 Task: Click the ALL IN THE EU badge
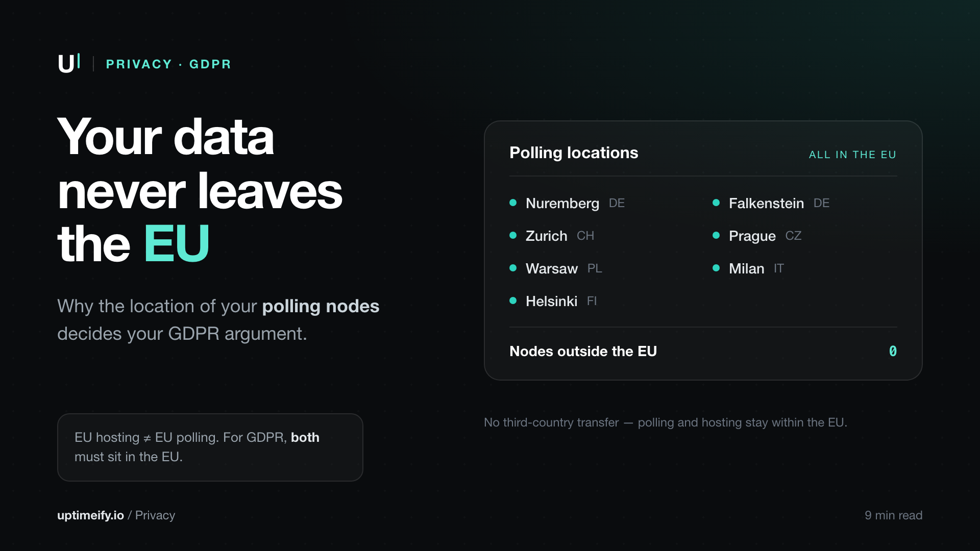pos(852,155)
